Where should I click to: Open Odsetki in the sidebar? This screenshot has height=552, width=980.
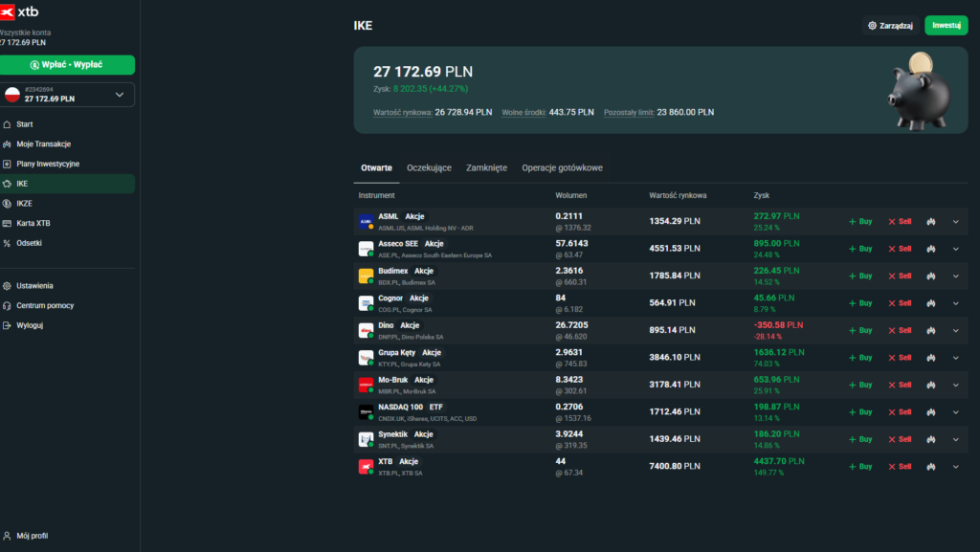tap(67, 243)
